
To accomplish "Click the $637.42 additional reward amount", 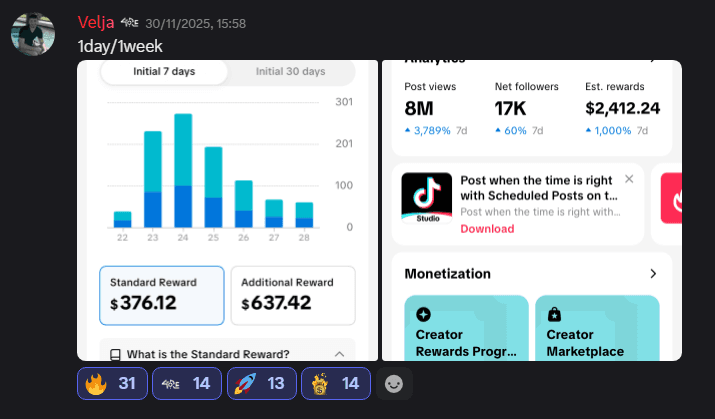I will [x=276, y=303].
